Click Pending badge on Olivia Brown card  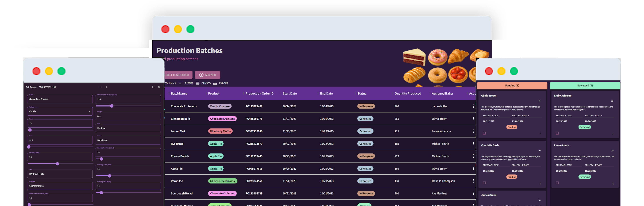point(512,127)
